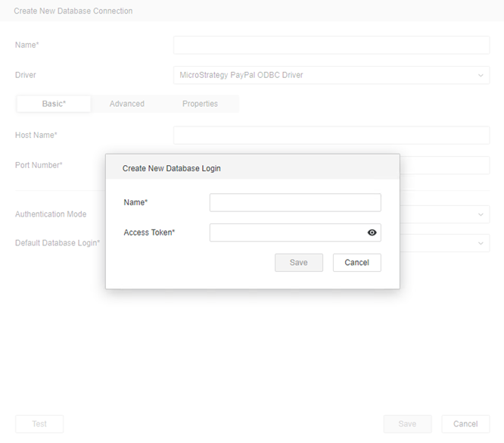Click Cancel at bottom of connection form

(x=465, y=424)
